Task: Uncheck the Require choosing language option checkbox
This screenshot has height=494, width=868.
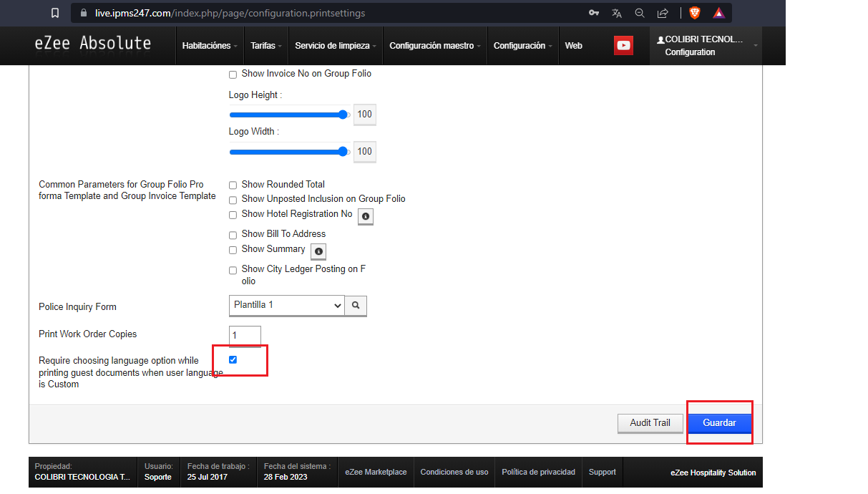Action: 233,359
